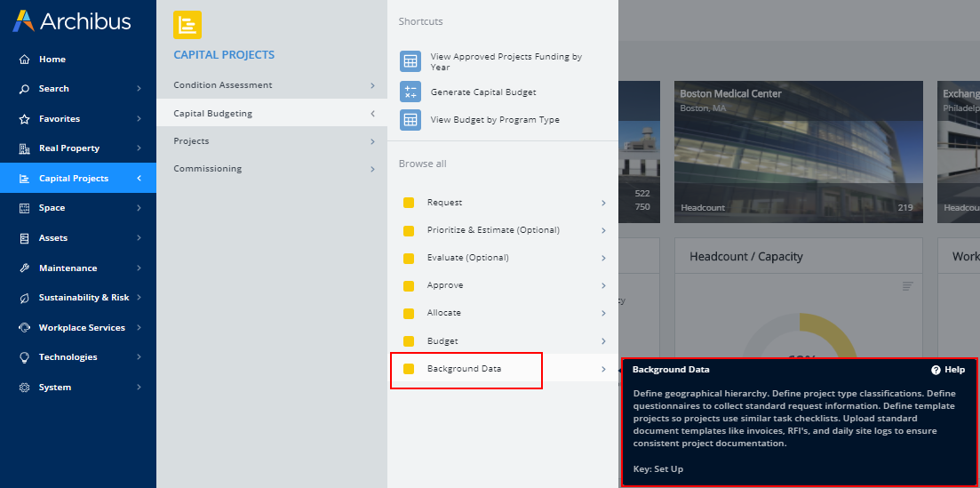
Task: Select Workplace Services in the sidebar
Action: click(82, 328)
